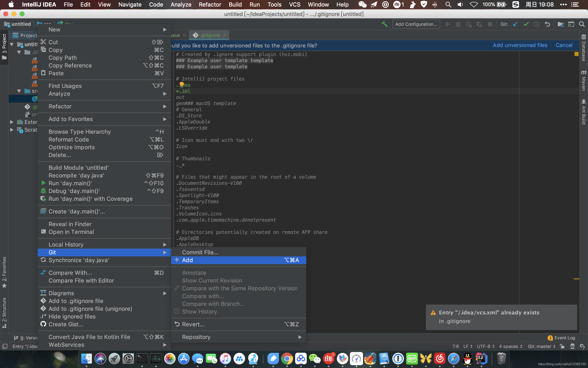Click Cancel in the notification banner

(564, 45)
